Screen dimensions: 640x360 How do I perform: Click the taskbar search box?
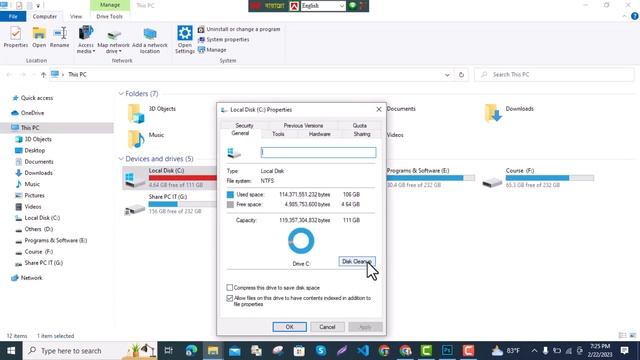90,351
